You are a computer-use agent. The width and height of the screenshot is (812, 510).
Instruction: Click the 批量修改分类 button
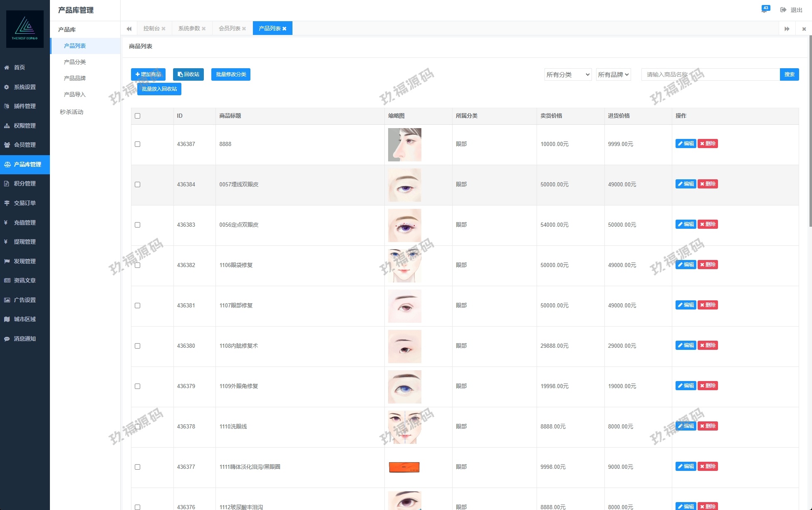(x=231, y=74)
